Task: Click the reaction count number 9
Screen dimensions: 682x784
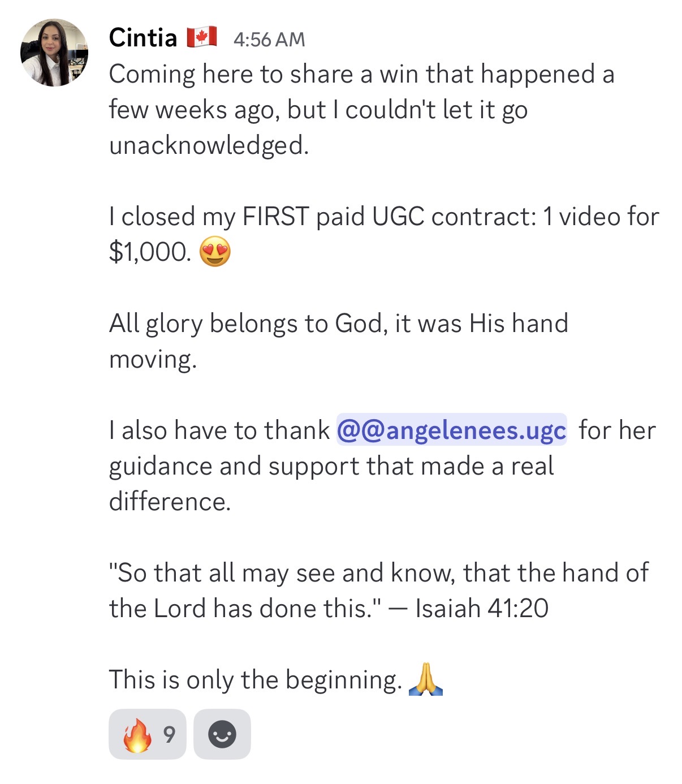Action: (169, 734)
